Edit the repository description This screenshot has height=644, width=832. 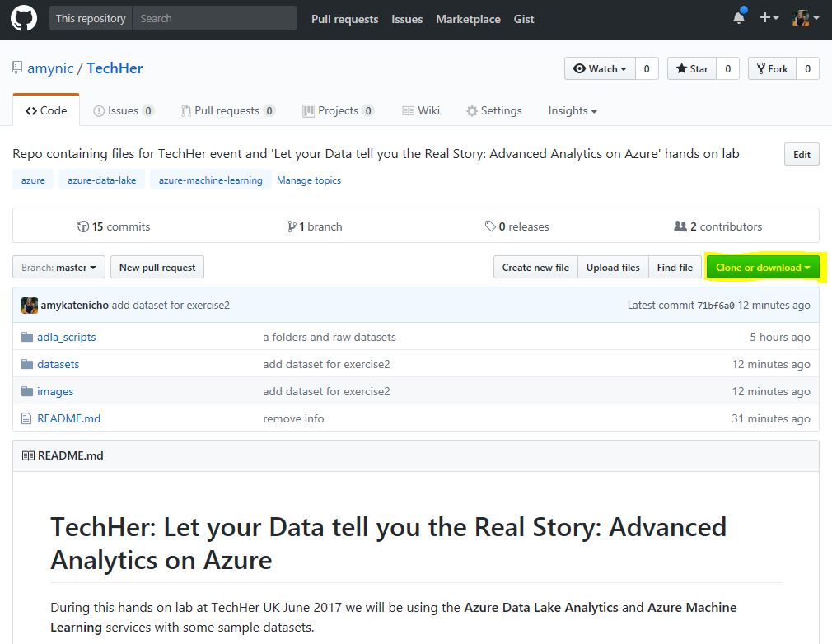(x=802, y=154)
